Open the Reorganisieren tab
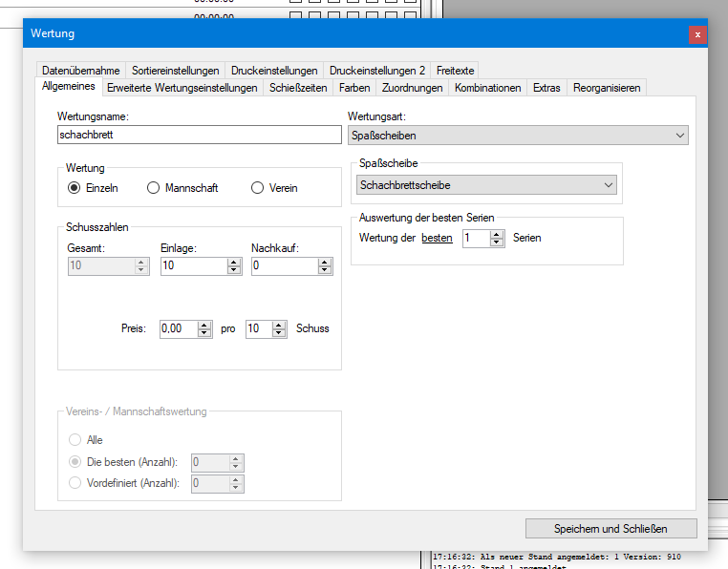728x569 pixels. (607, 88)
